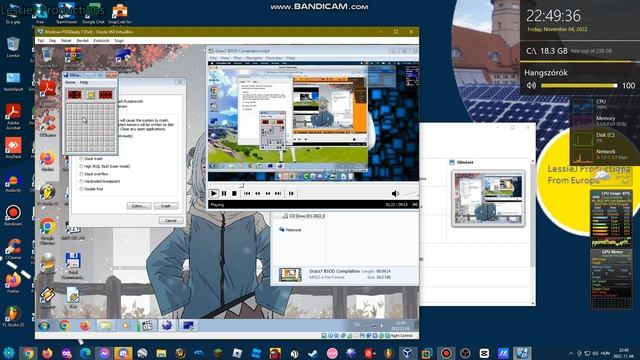Viewport: 640px width, 360px height.
Task: Open the host Windows Start button
Action: [x=9, y=353]
